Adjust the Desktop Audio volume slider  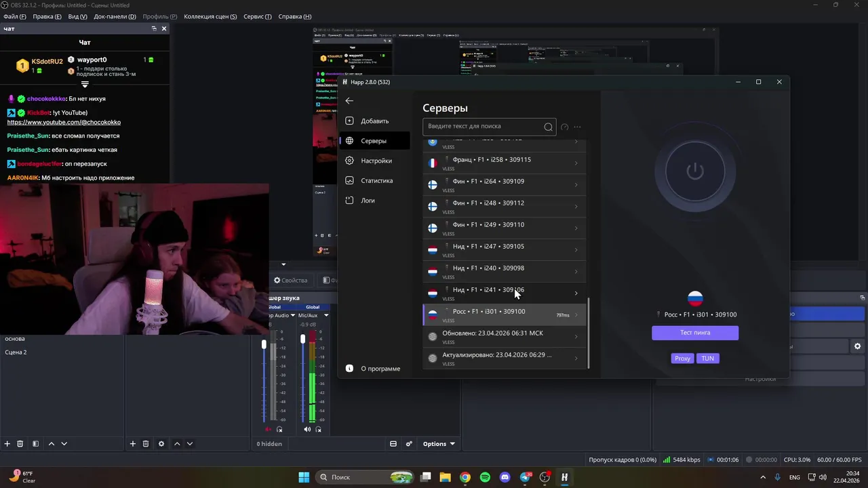264,345
